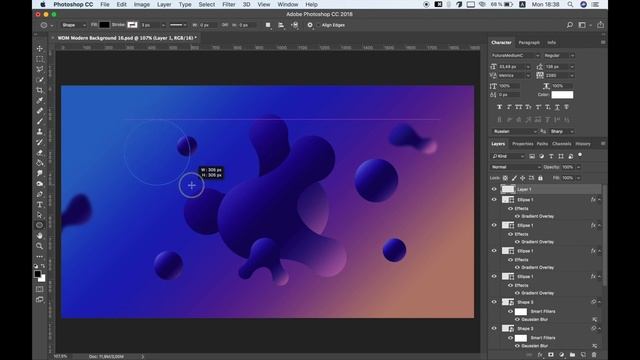
Task: Open the font style Regular dropdown
Action: click(x=559, y=56)
